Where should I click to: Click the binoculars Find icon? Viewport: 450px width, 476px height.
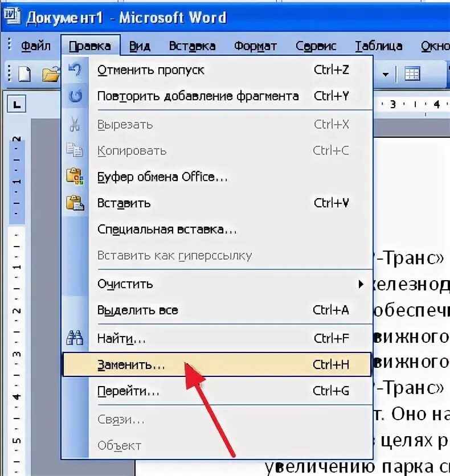pos(75,338)
